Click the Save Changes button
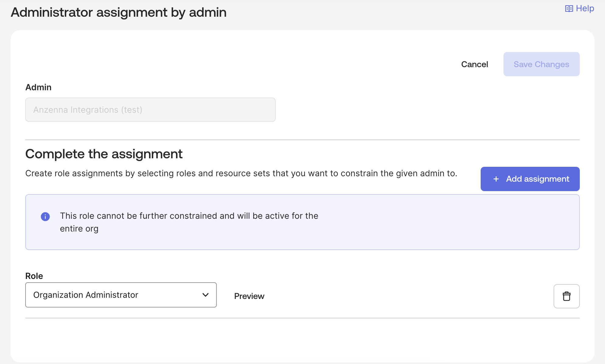 point(541,64)
